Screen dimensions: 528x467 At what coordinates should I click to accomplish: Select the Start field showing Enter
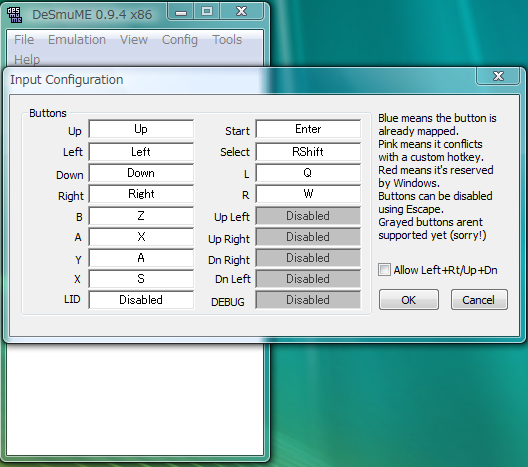308,129
